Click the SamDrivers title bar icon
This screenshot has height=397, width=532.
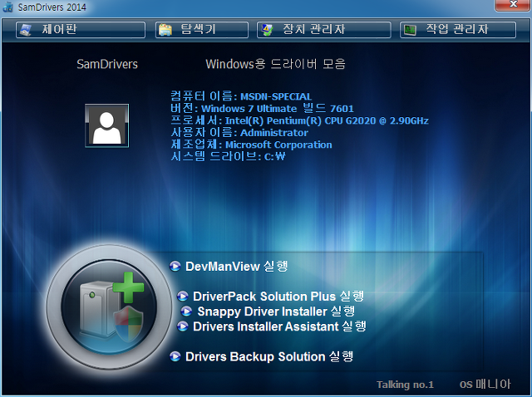click(7, 7)
